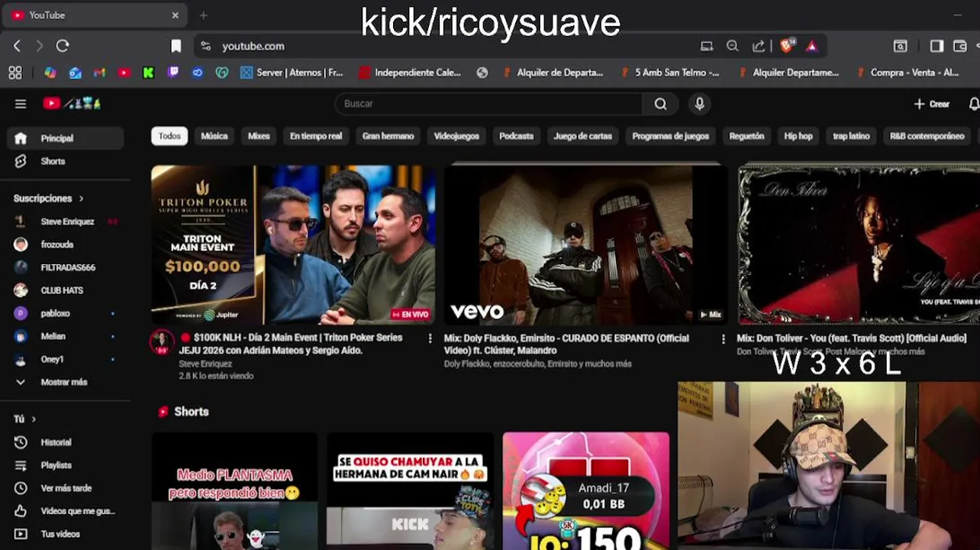Click the share icon in address bar

[759, 46]
